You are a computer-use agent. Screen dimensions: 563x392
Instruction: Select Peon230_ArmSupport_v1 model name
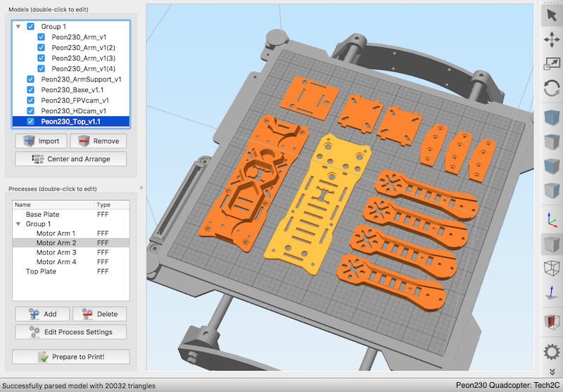pos(81,79)
